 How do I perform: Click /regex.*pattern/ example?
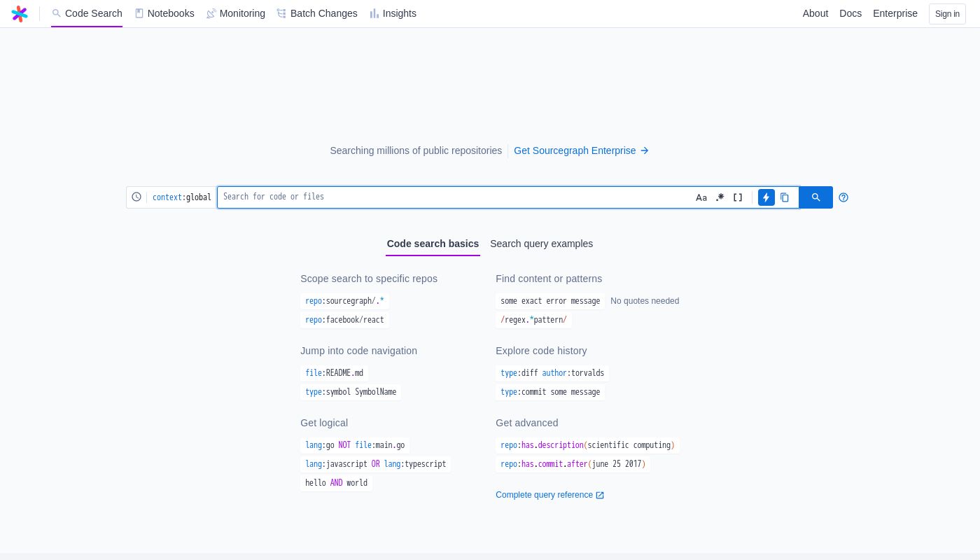click(x=533, y=320)
